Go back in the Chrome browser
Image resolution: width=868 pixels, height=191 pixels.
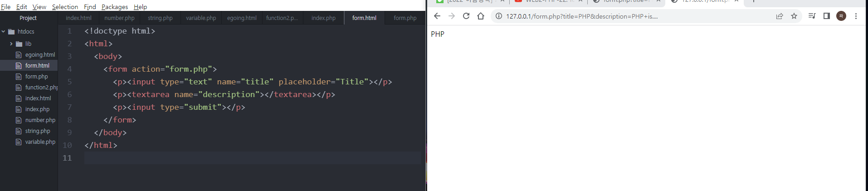(x=437, y=16)
